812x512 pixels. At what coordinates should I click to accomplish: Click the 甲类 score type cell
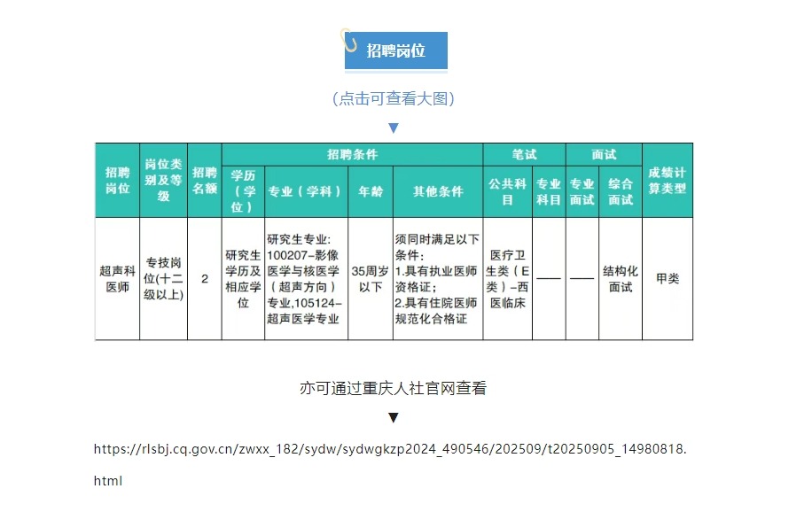click(x=667, y=278)
